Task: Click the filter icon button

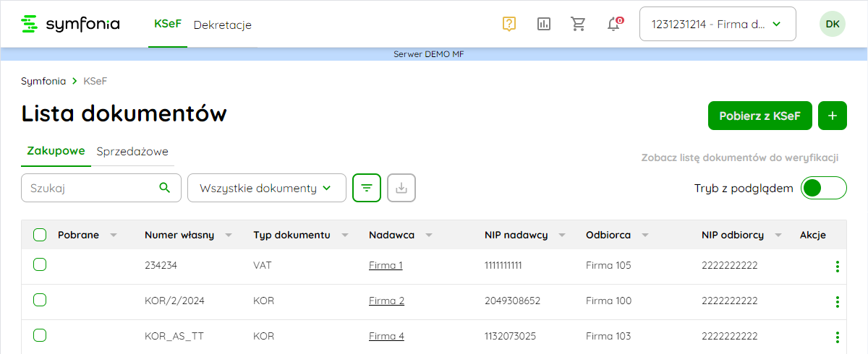Action: [367, 188]
